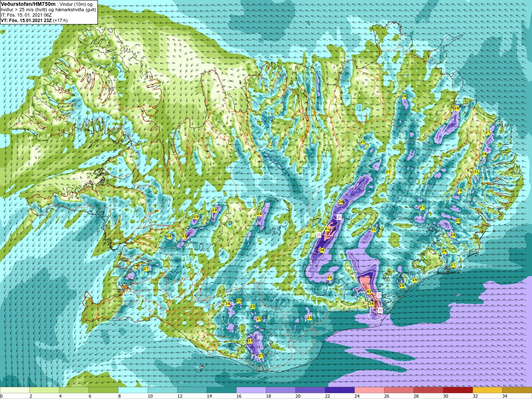This screenshot has height=399, width=532.
Task: Click the 8–10 m/s light cyan legend swatch
Action: tap(133, 390)
